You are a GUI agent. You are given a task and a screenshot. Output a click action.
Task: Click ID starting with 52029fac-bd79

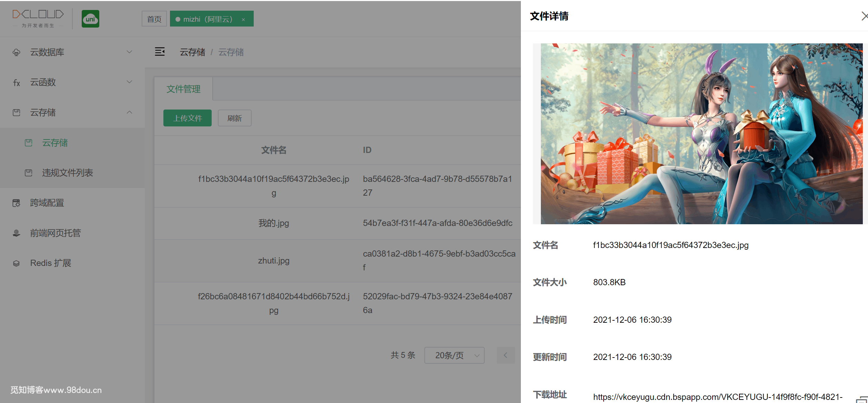coord(437,303)
